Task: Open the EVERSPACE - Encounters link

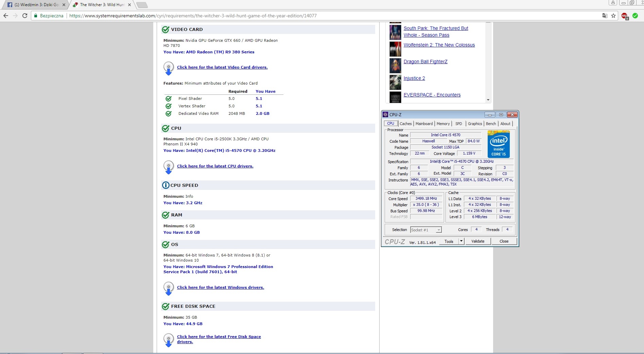Action: pos(432,95)
